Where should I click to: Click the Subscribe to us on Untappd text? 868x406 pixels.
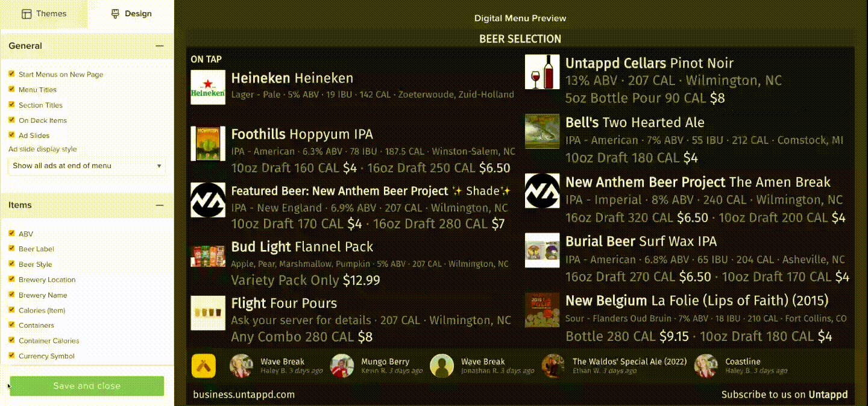pyautogui.click(x=785, y=395)
